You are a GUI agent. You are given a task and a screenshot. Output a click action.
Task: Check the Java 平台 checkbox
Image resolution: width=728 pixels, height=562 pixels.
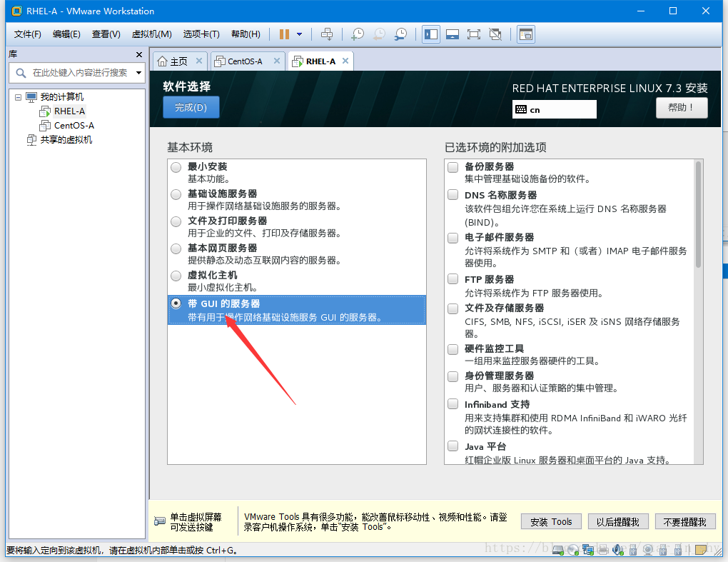453,446
